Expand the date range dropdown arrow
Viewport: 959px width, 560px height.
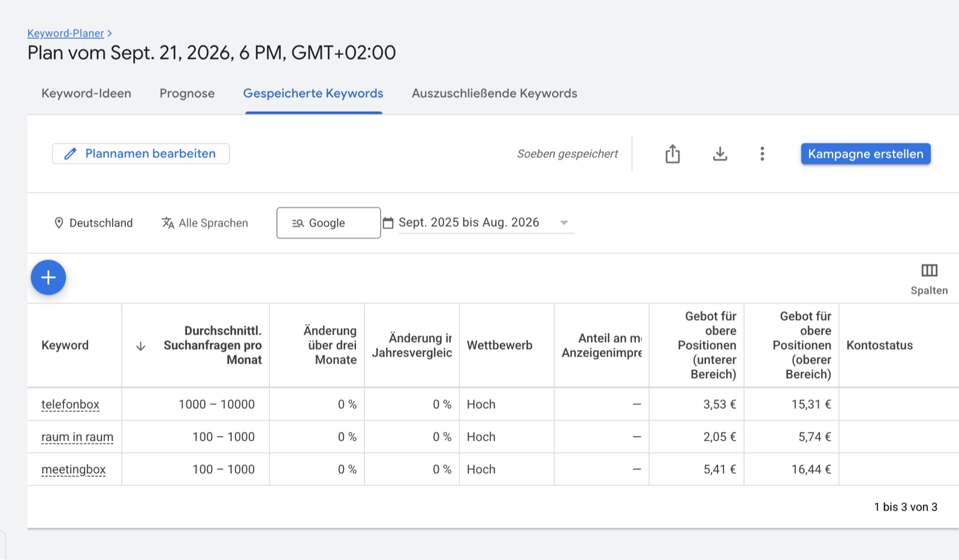coord(563,223)
